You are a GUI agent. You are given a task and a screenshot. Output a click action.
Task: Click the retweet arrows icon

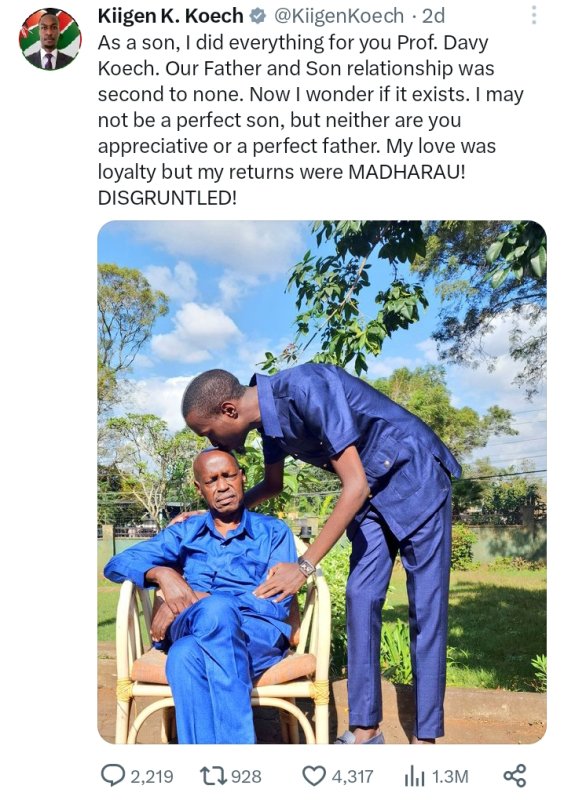pyautogui.click(x=213, y=776)
